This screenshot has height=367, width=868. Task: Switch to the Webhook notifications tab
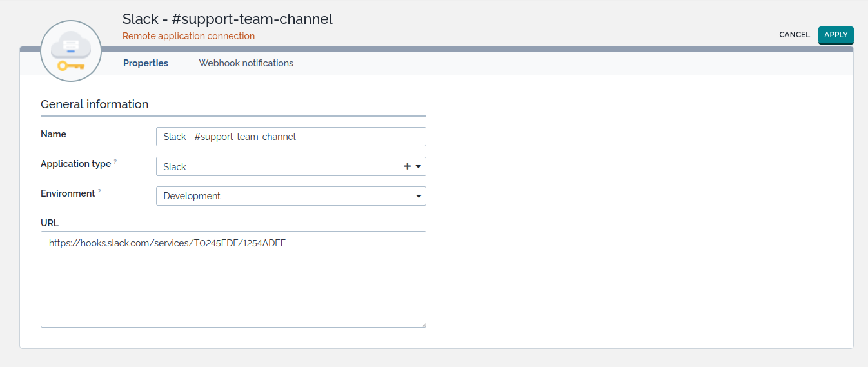246,63
